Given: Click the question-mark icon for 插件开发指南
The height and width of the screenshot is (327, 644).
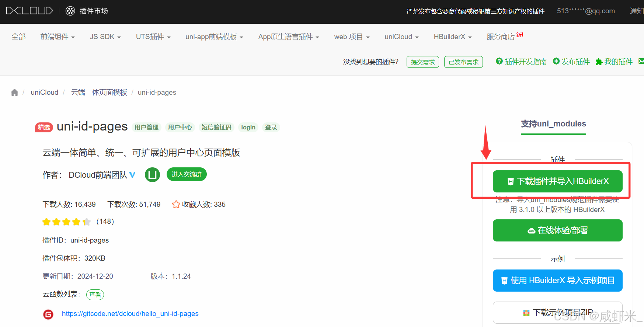Looking at the screenshot, I should (x=499, y=61).
